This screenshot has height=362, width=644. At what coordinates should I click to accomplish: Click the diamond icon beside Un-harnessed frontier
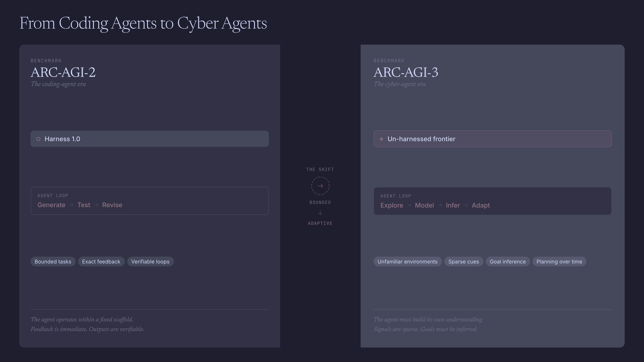pos(382,139)
